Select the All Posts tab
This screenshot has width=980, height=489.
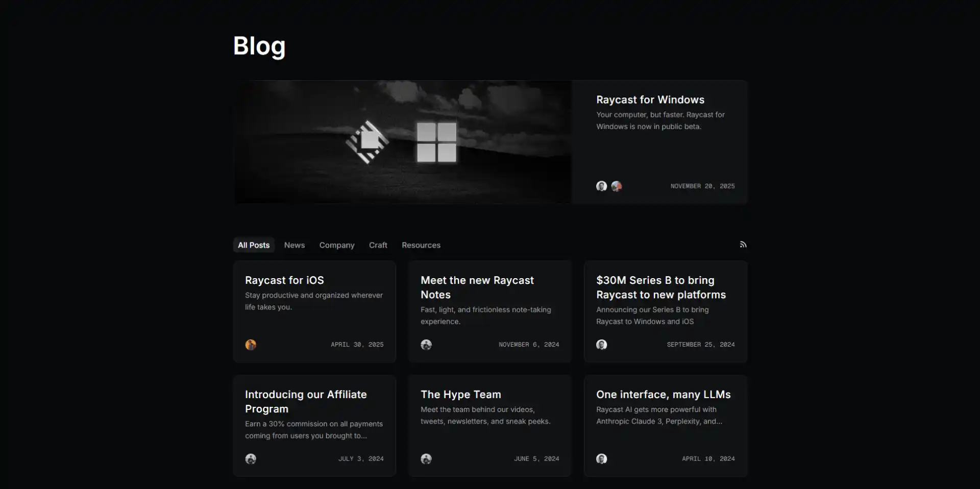coord(254,245)
